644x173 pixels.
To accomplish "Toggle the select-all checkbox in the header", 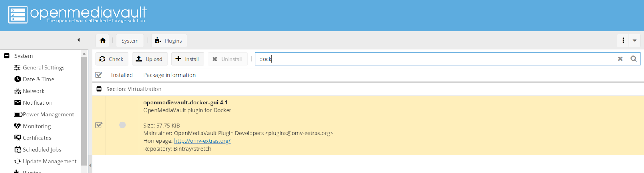I will 99,75.
